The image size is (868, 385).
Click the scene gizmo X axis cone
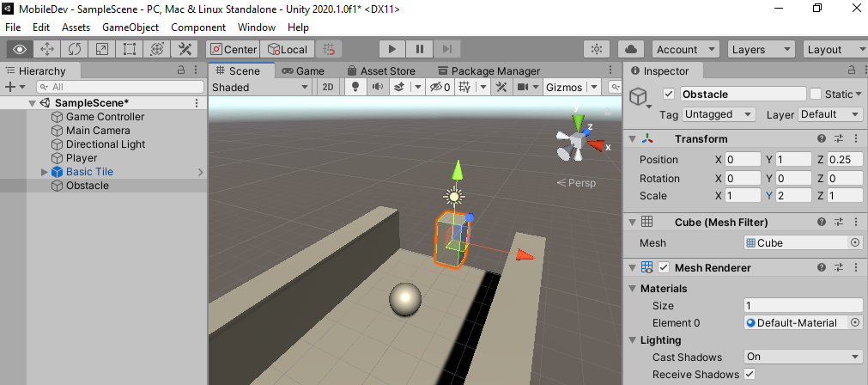coord(596,145)
